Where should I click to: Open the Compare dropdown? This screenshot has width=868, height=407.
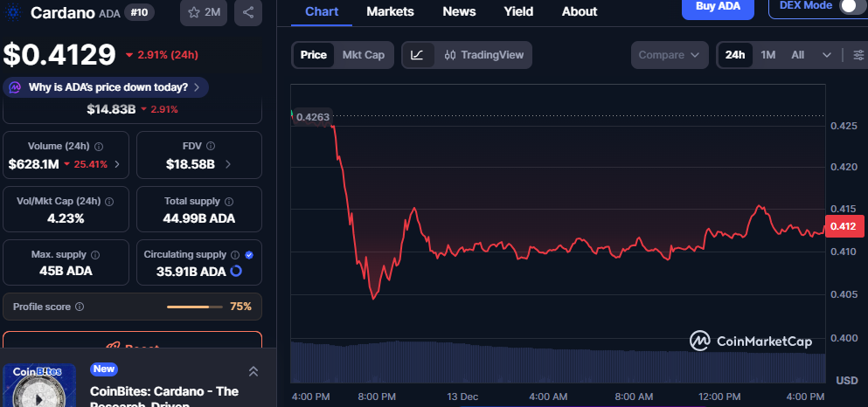pos(669,55)
